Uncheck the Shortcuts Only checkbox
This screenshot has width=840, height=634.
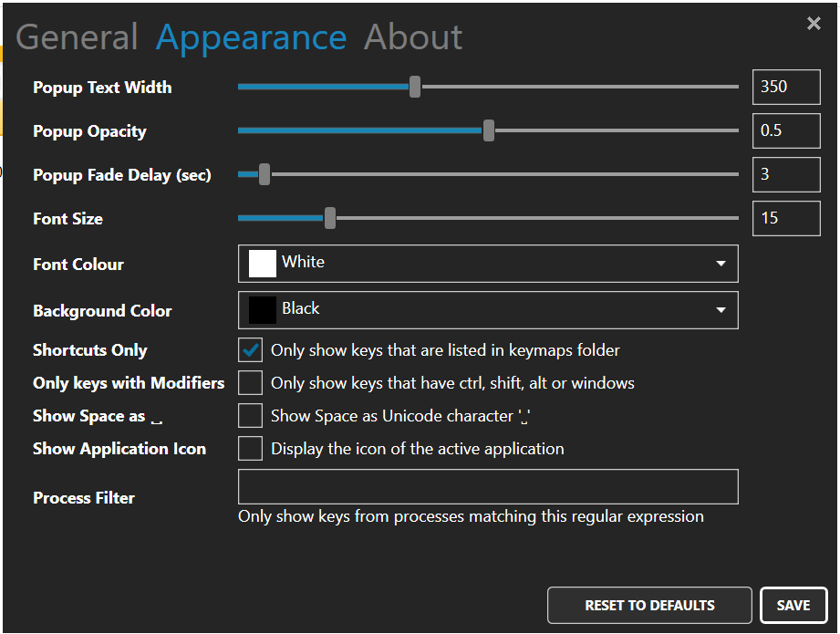[250, 350]
